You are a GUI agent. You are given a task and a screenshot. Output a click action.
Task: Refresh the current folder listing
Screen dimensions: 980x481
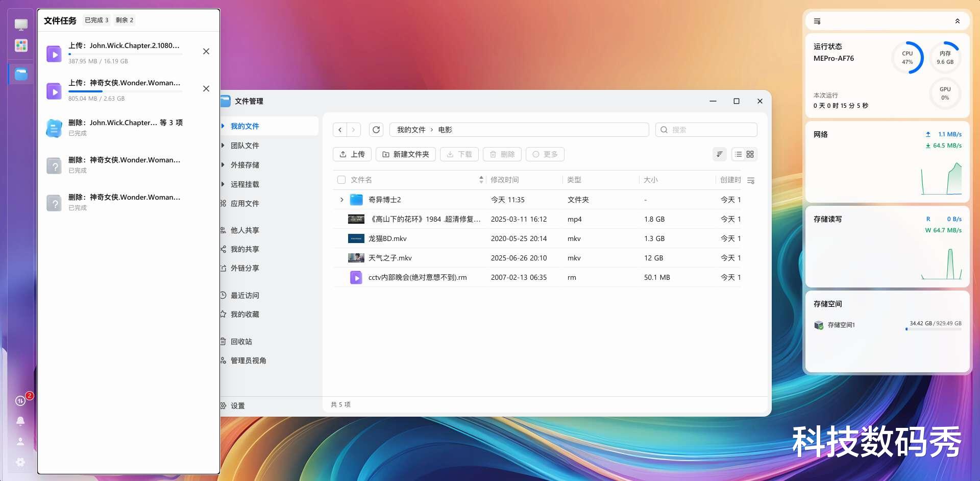click(x=376, y=130)
